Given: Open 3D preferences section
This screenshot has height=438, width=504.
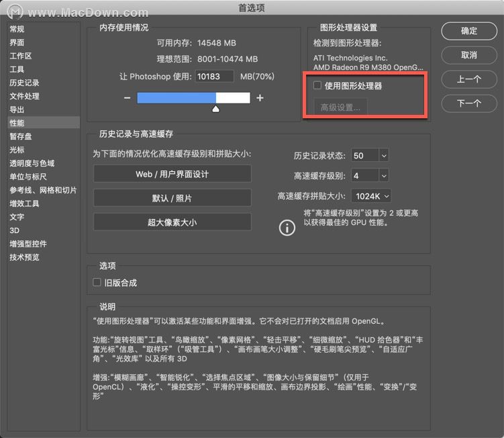Looking at the screenshot, I should tap(15, 230).
